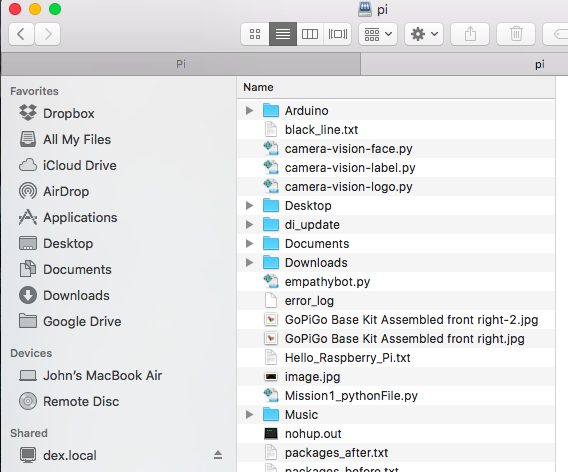Open Applications in the sidebar

(x=80, y=217)
